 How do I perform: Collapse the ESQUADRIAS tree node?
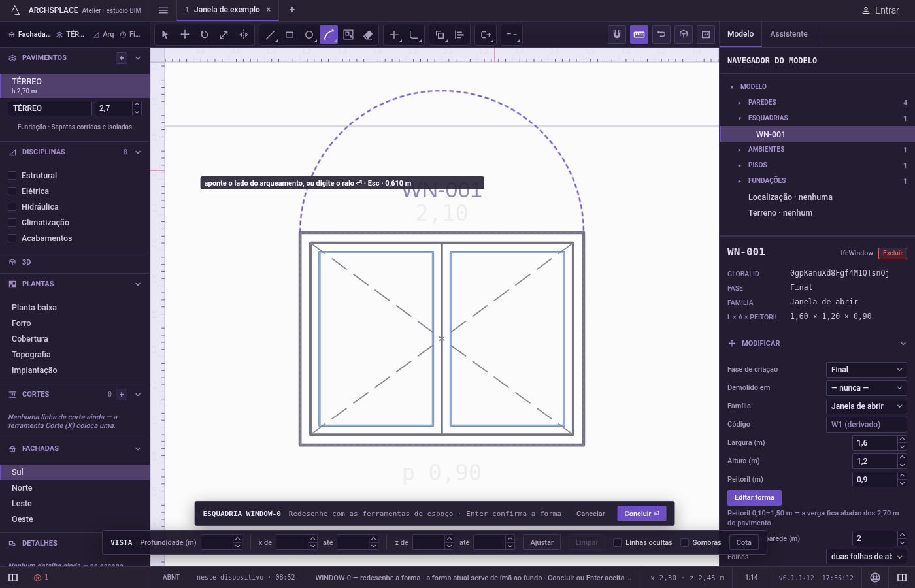click(x=739, y=118)
